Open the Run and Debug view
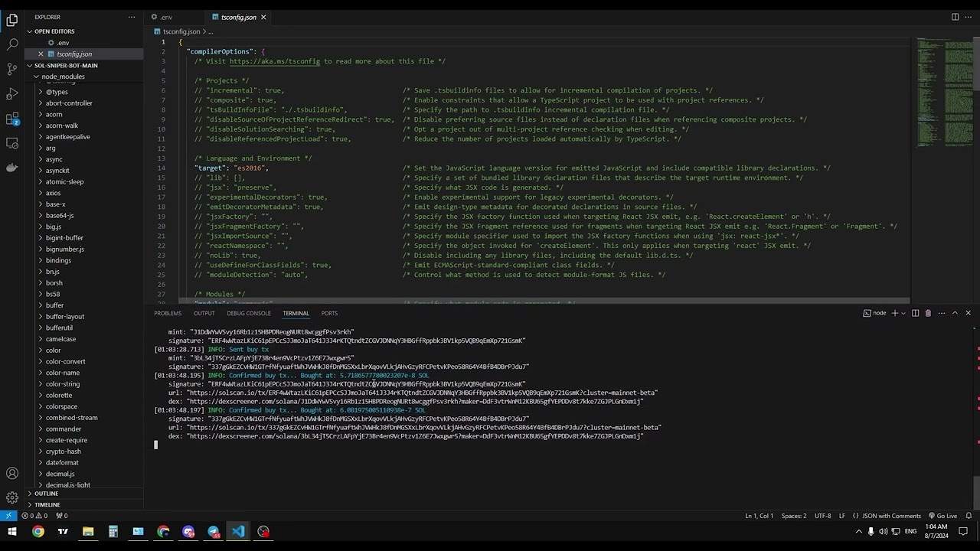 click(12, 93)
